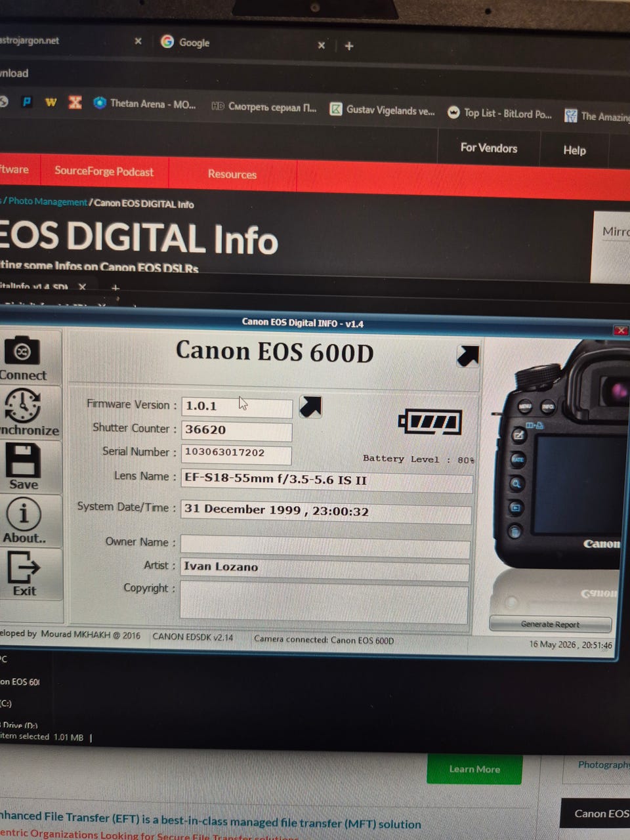Click Photography link in sidebar
The image size is (630, 840).
(603, 765)
